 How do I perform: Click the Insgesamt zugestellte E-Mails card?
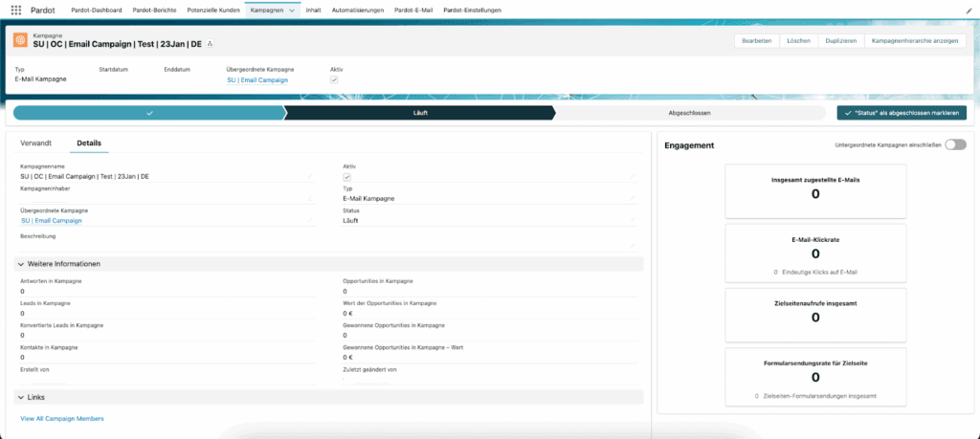pyautogui.click(x=815, y=191)
